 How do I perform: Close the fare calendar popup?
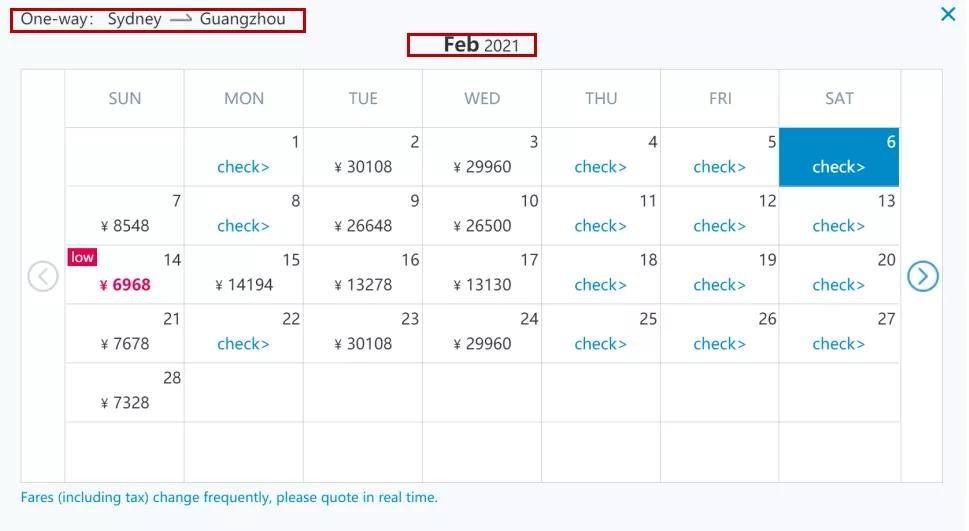click(947, 14)
